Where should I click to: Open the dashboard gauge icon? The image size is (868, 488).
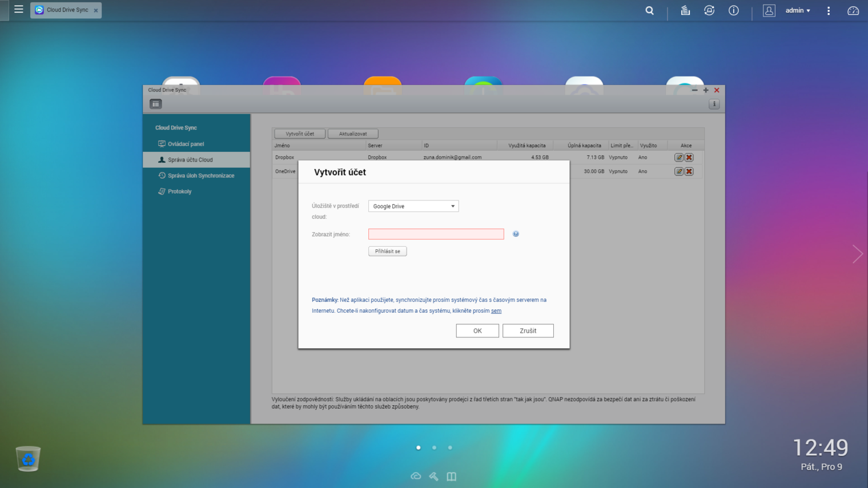(853, 10)
